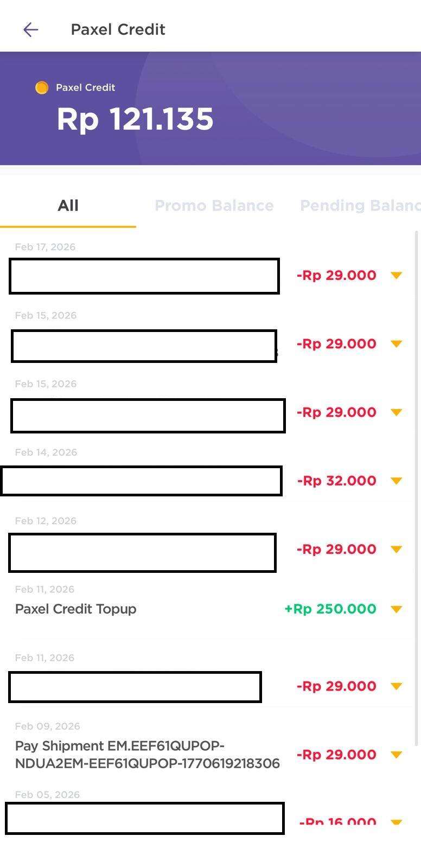Expand the Feb 12, 2026 transaction arrow
Image resolution: width=421 pixels, height=868 pixels.
[397, 550]
